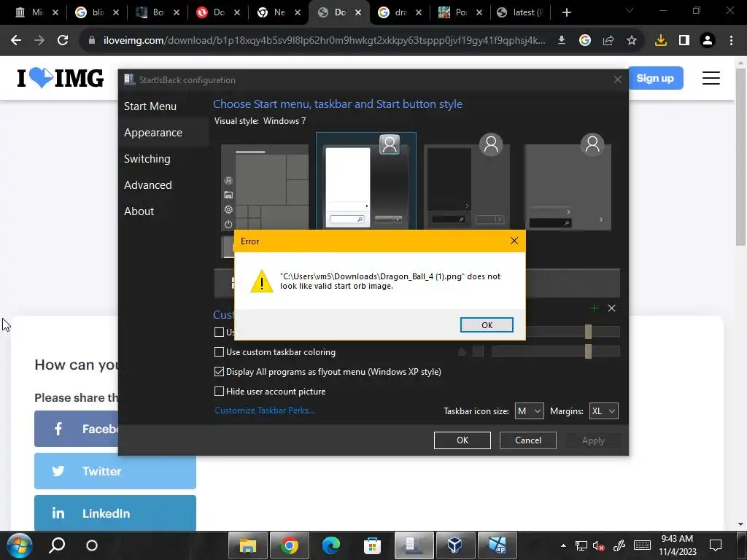Click the taskbar search magnifier icon
Viewport: 747px width, 560px height.
57,545
